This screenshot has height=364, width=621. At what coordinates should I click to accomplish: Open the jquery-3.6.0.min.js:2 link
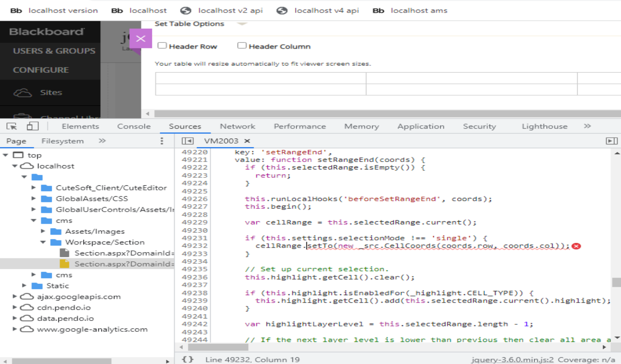click(x=512, y=359)
